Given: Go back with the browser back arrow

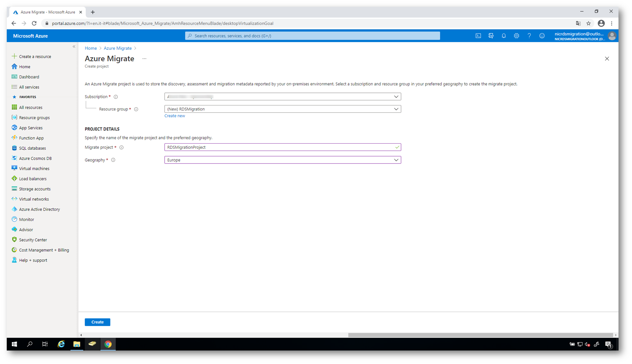Looking at the screenshot, I should point(14,23).
